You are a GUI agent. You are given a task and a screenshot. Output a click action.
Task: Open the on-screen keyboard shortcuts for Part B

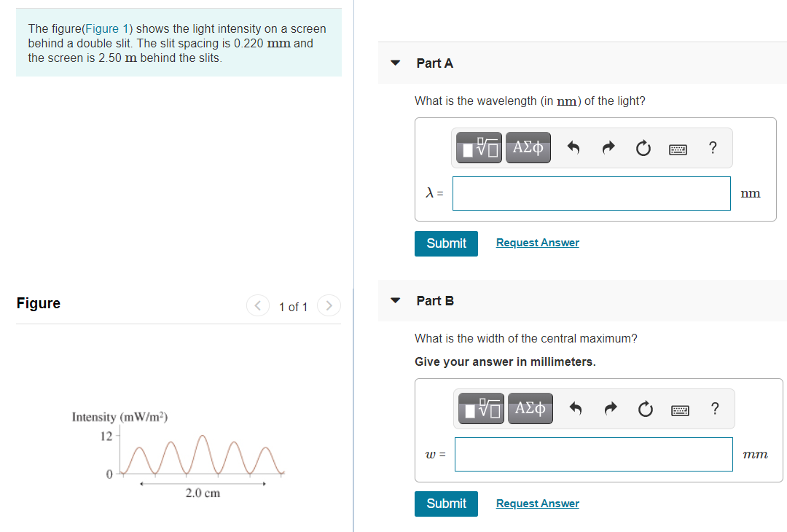680,409
